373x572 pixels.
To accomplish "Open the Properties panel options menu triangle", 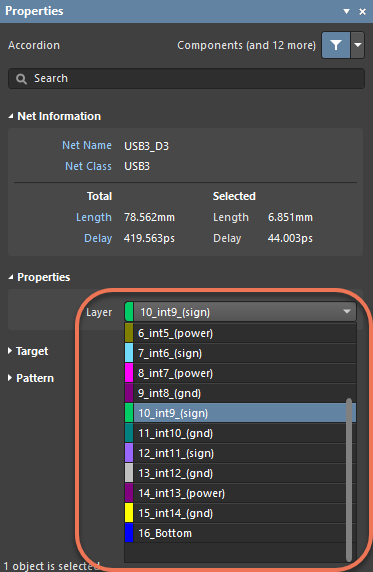I will 346,11.
